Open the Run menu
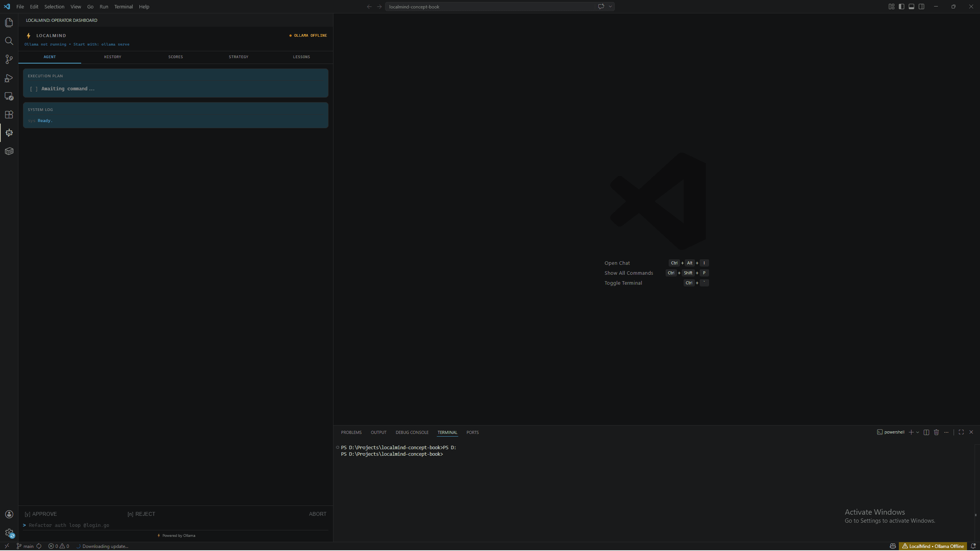Viewport: 980px width, 551px height. pos(104,7)
